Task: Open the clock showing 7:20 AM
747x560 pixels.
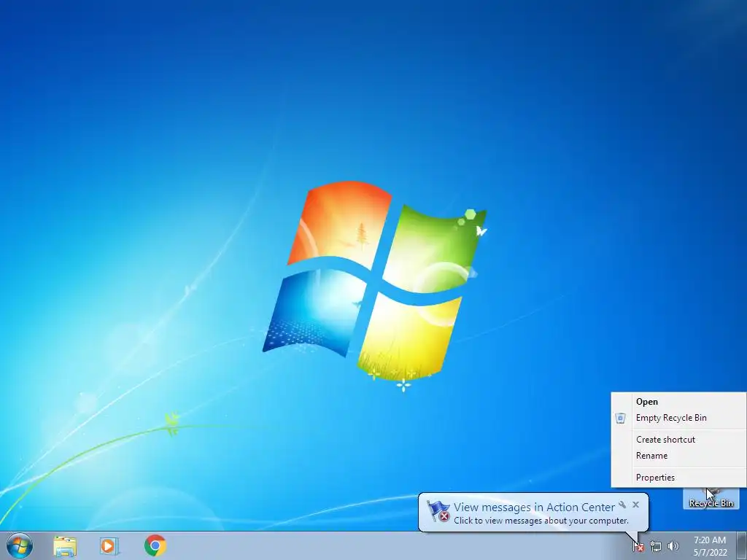Action: 710,546
